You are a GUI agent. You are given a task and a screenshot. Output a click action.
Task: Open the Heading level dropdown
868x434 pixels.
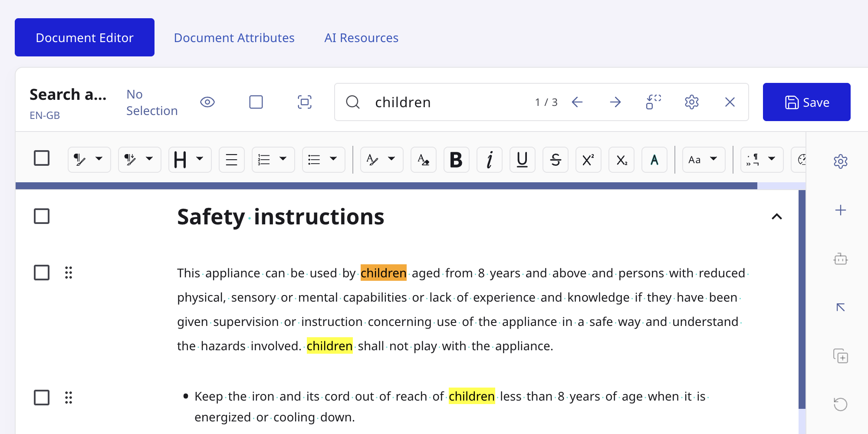tap(190, 160)
